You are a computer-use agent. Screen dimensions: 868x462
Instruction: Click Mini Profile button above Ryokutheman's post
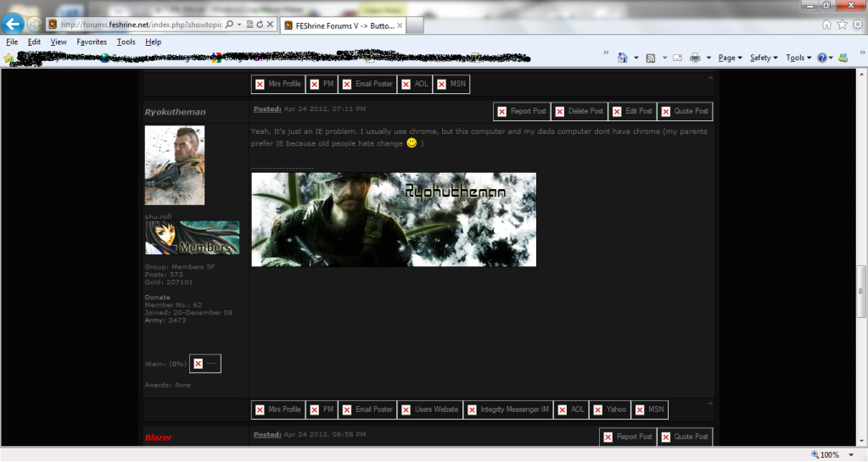(278, 84)
